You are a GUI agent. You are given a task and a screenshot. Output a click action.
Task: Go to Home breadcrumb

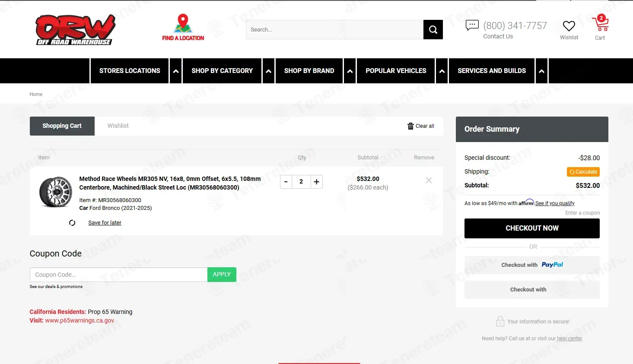pos(36,94)
